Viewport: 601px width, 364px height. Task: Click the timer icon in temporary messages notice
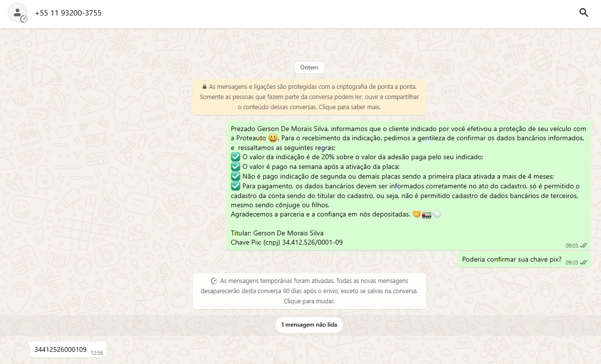214,281
